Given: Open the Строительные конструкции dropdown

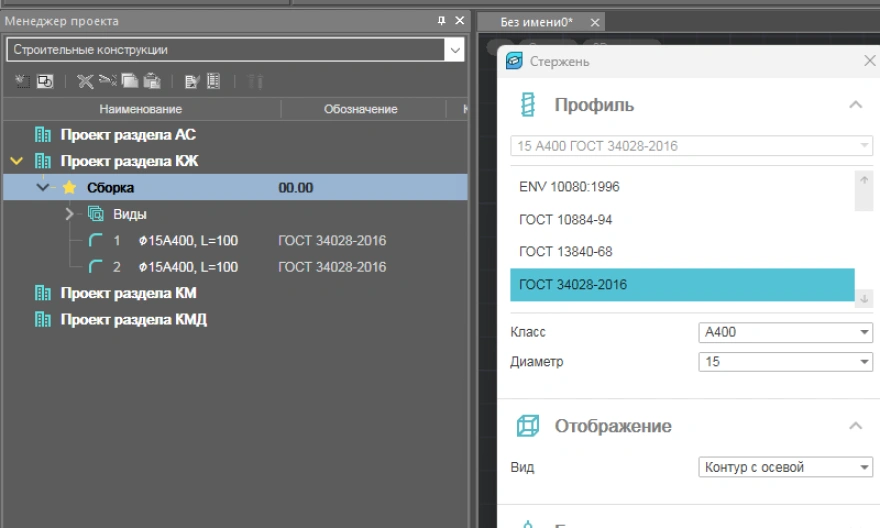Looking at the screenshot, I should tap(455, 50).
